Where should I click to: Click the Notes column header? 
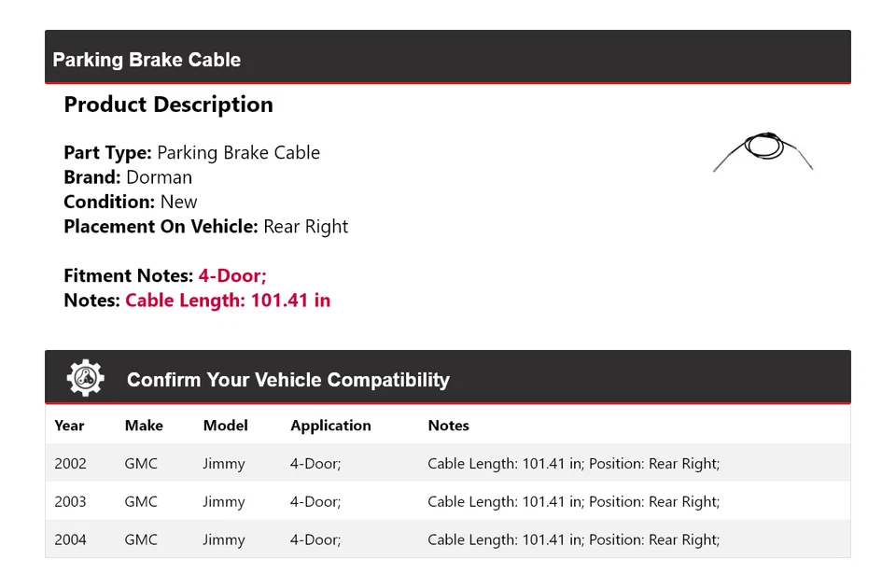coord(448,426)
